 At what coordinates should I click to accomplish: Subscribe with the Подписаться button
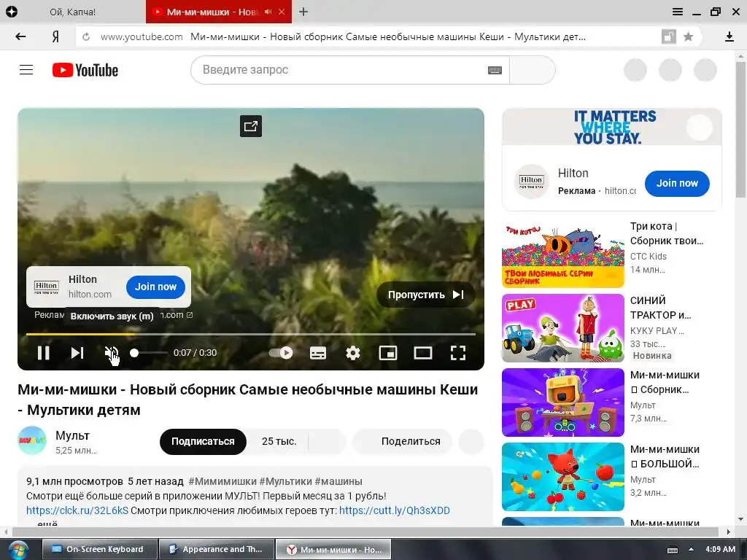coord(203,441)
